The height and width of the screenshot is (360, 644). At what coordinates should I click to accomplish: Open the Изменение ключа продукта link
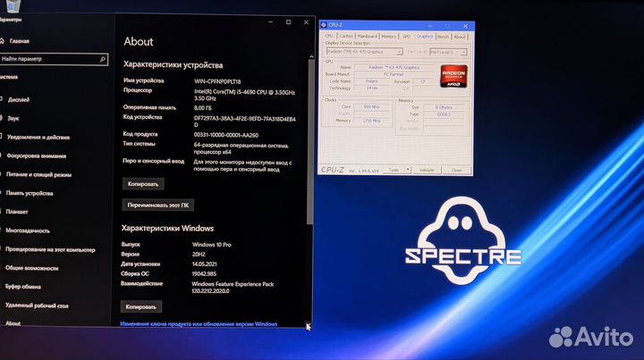(x=199, y=324)
